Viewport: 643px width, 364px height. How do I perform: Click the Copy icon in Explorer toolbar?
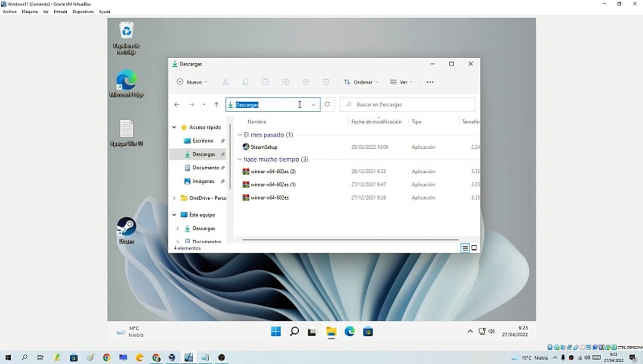246,82
